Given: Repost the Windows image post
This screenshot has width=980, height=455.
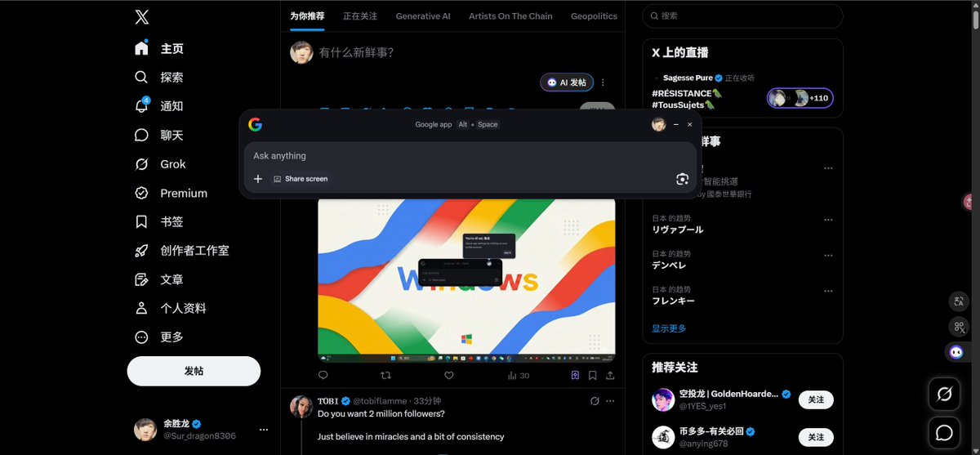Looking at the screenshot, I should pyautogui.click(x=386, y=376).
